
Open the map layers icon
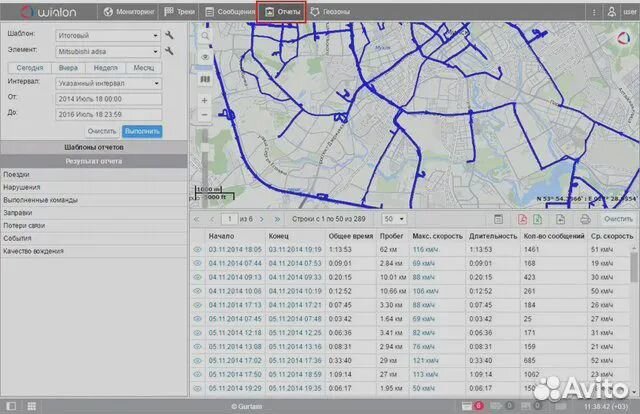(205, 79)
